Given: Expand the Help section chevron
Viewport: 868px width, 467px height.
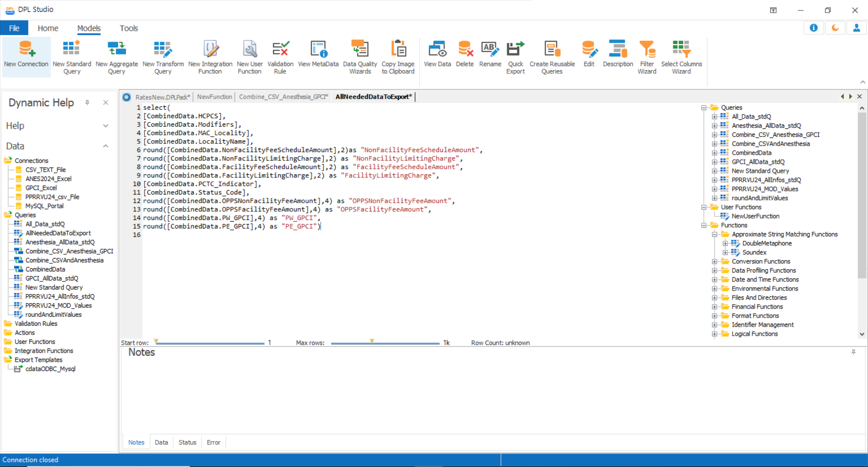Looking at the screenshot, I should point(105,126).
